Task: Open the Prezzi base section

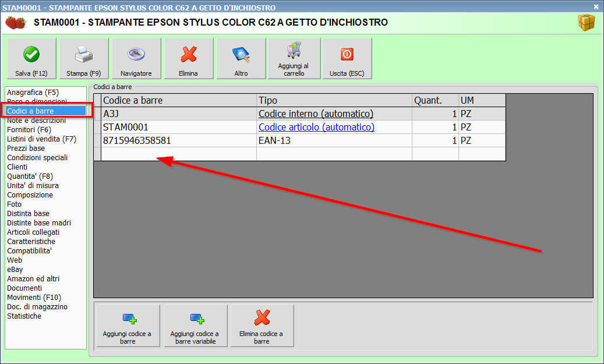Action: point(26,149)
